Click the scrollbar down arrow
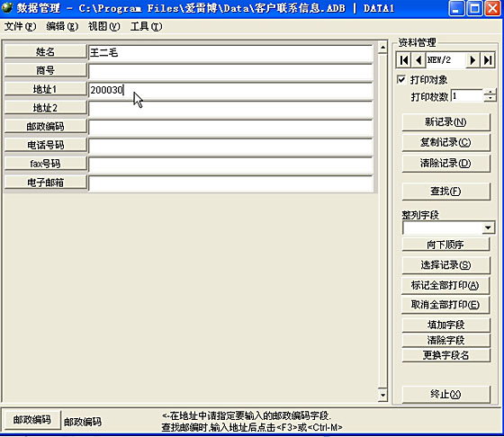Viewport: 504px width, 437px height. pos(382,395)
